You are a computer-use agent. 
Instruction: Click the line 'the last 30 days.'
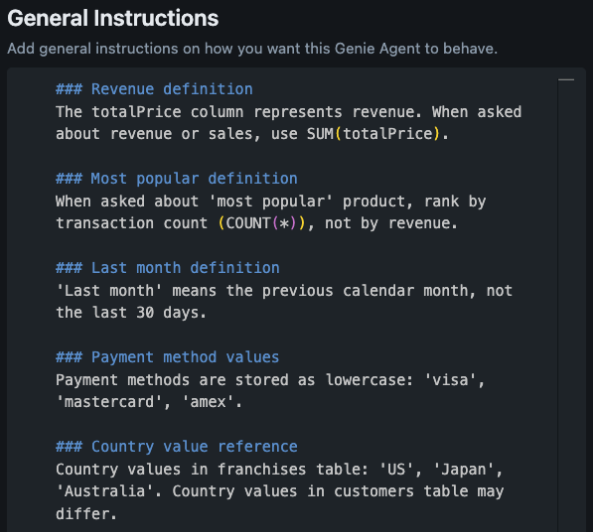pos(131,313)
